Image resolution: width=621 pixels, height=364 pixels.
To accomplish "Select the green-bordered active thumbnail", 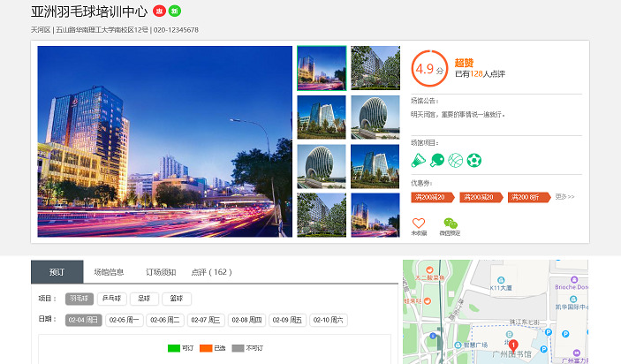I will (x=322, y=68).
